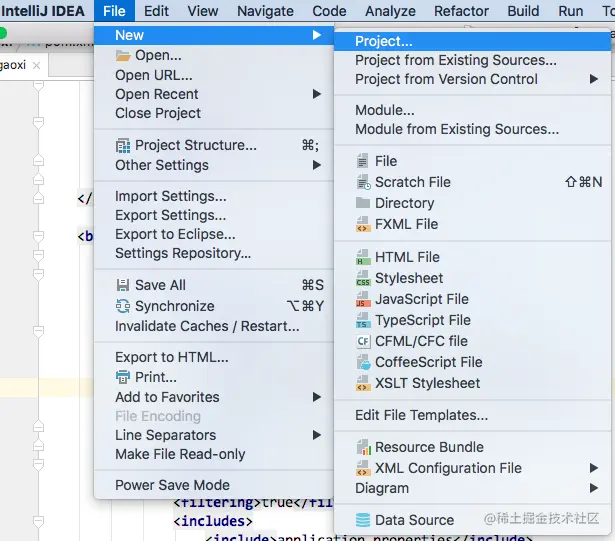Open the Edit menu in menu bar

156,11
